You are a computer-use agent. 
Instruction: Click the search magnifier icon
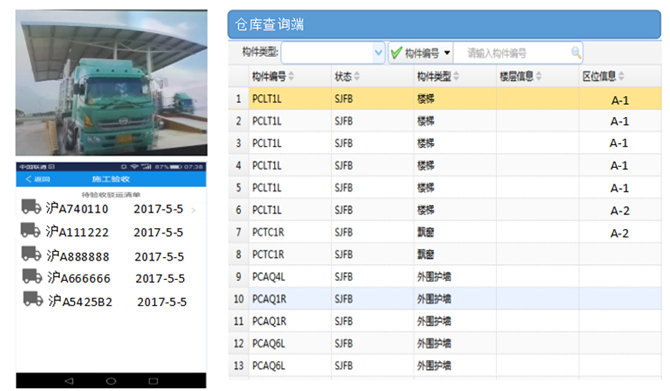(x=576, y=53)
